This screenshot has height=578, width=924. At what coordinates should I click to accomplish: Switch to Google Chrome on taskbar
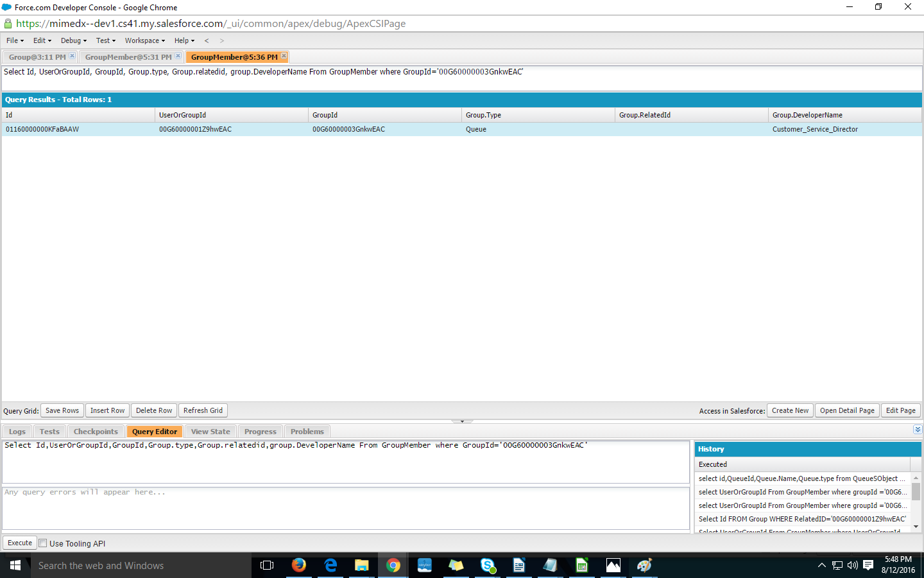(393, 565)
